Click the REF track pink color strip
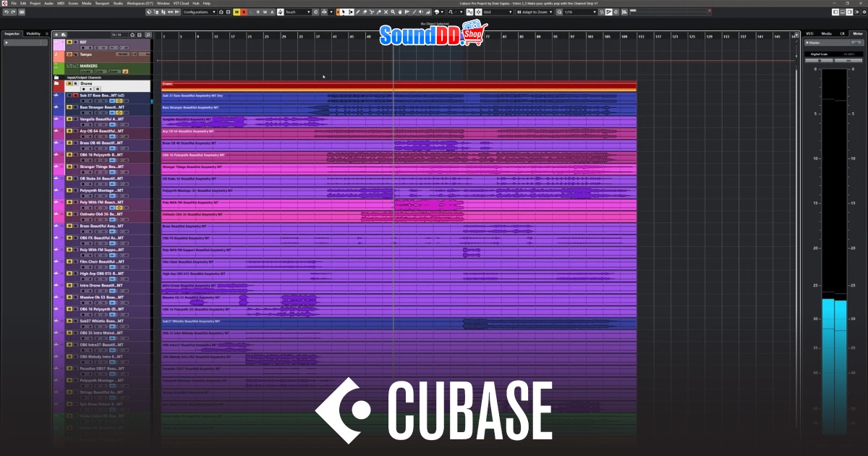868x456 pixels. (59, 45)
